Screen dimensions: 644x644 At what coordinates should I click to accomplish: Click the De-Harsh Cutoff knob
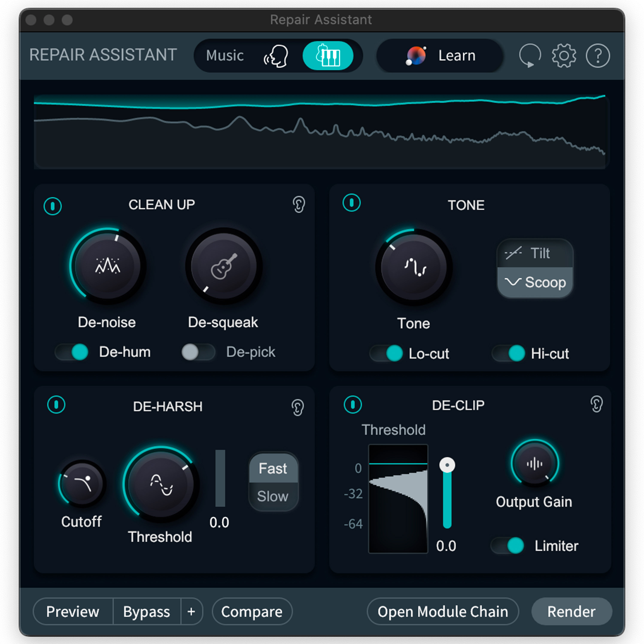[82, 483]
